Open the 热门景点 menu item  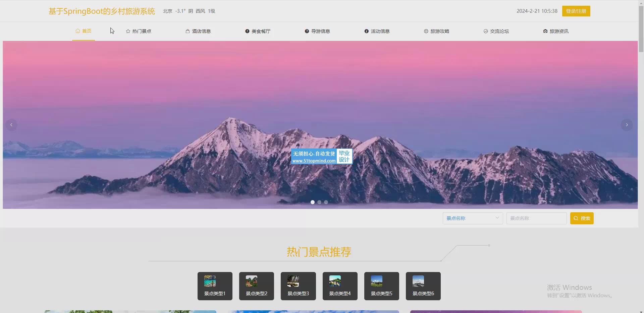(x=139, y=31)
